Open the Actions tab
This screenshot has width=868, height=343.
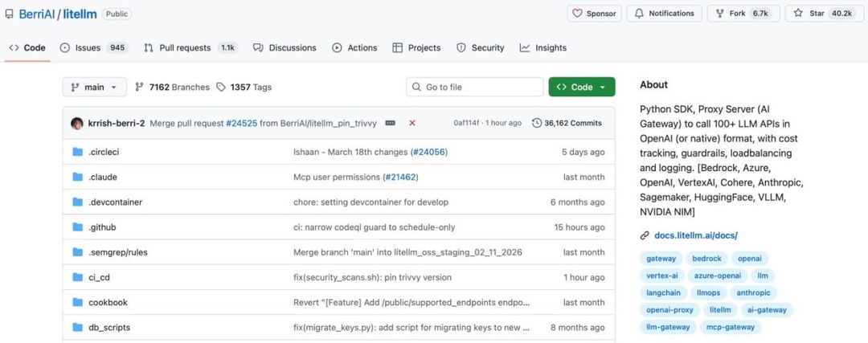[354, 47]
